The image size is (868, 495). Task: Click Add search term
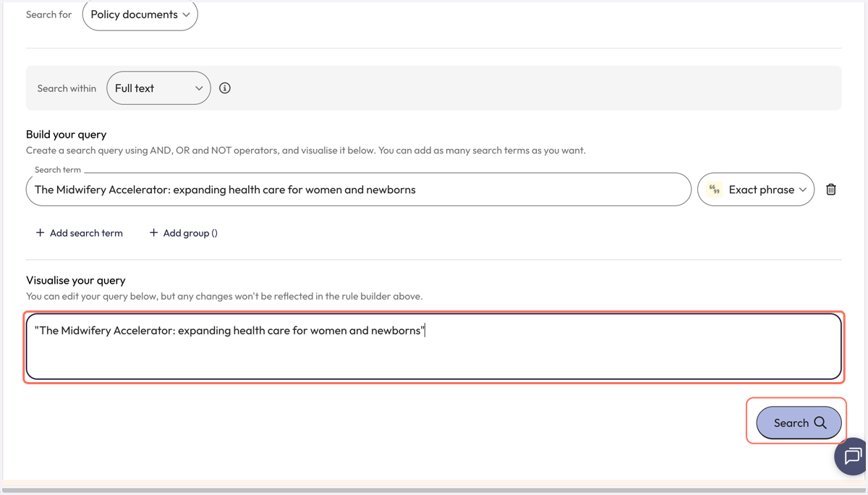(x=80, y=233)
